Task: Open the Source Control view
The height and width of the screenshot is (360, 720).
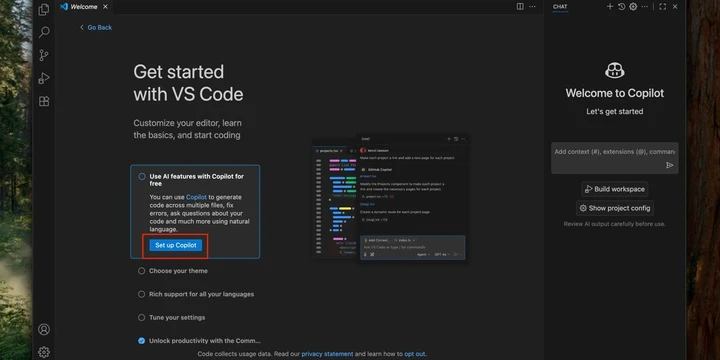Action: click(44, 55)
